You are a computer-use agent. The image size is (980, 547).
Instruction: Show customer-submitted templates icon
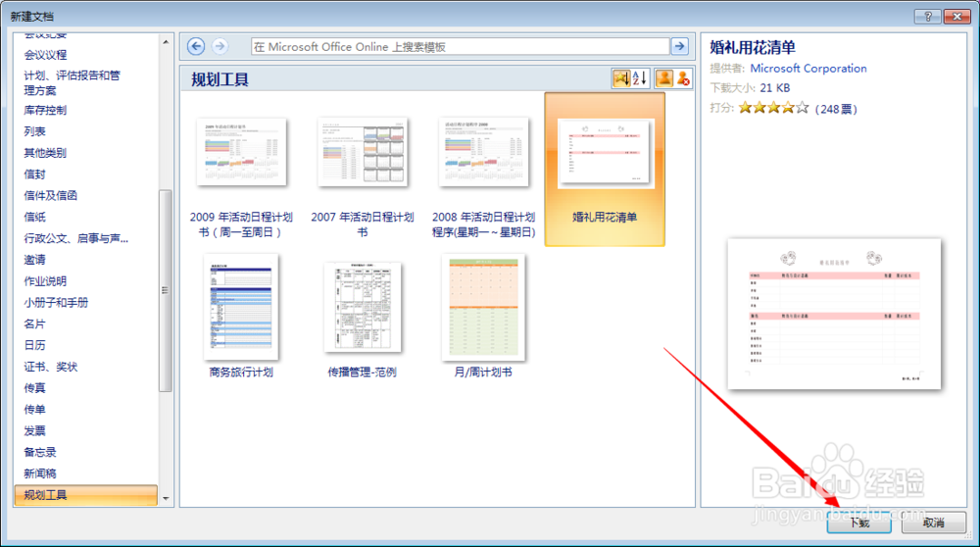(x=664, y=78)
